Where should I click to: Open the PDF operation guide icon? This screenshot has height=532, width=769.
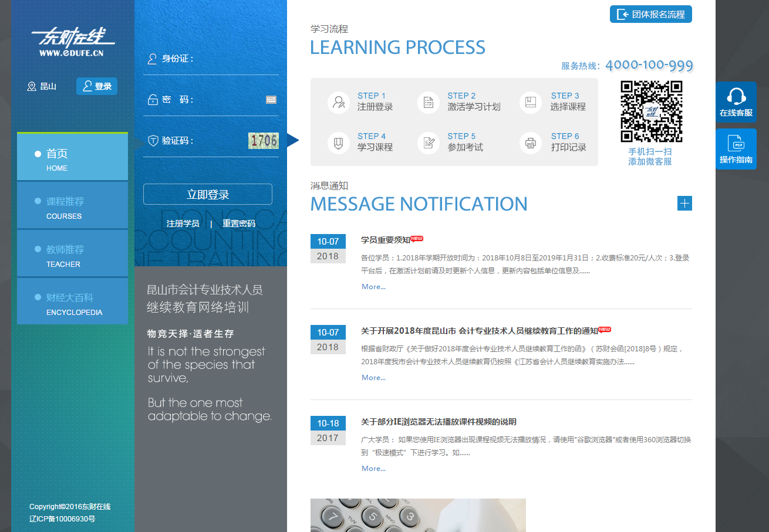(x=736, y=143)
